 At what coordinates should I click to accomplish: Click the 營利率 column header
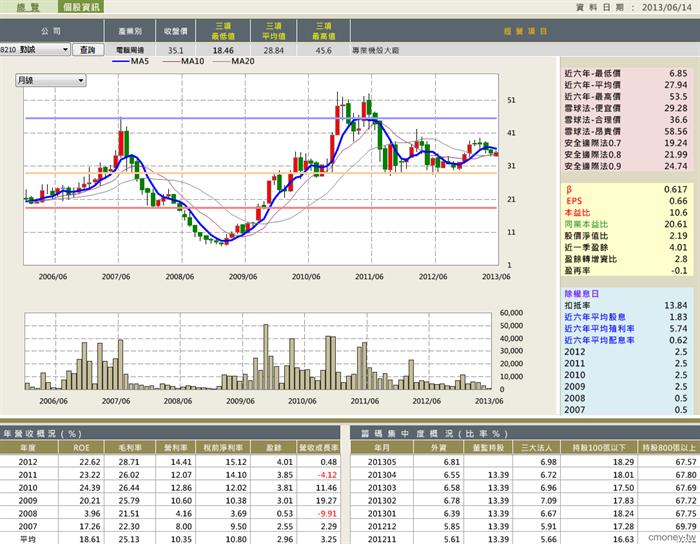[175, 448]
